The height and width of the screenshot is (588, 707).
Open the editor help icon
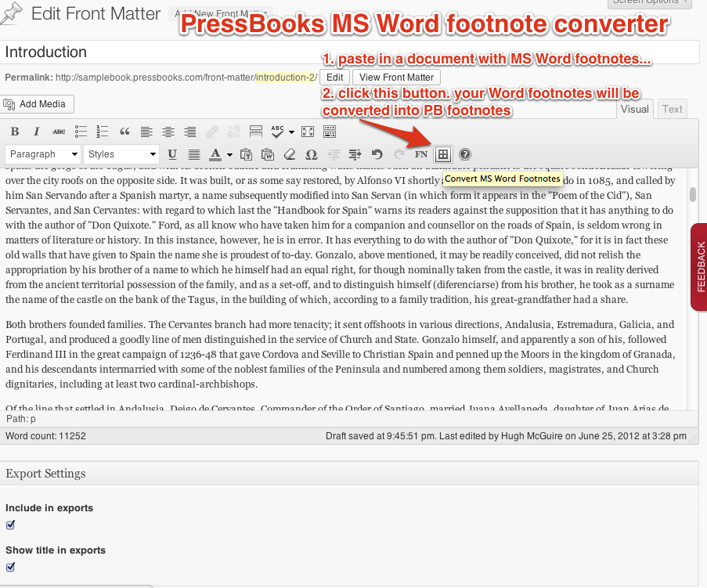[465, 154]
